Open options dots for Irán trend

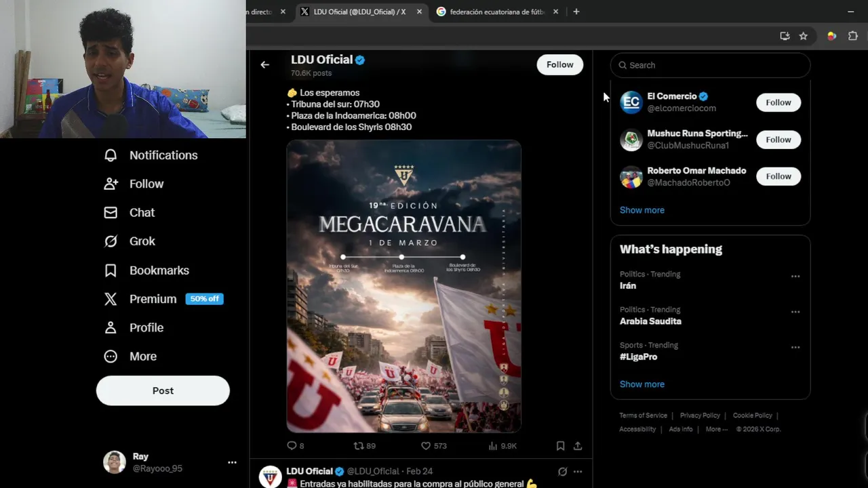795,277
